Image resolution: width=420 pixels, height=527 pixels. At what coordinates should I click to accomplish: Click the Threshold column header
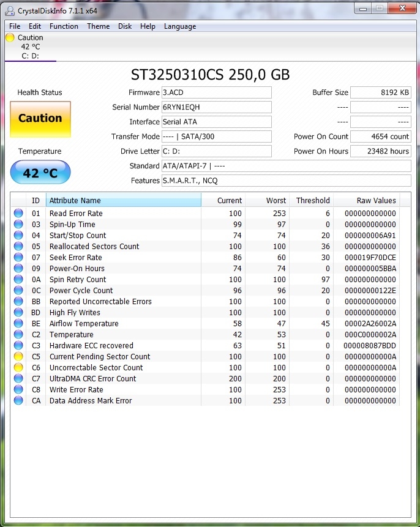point(312,200)
